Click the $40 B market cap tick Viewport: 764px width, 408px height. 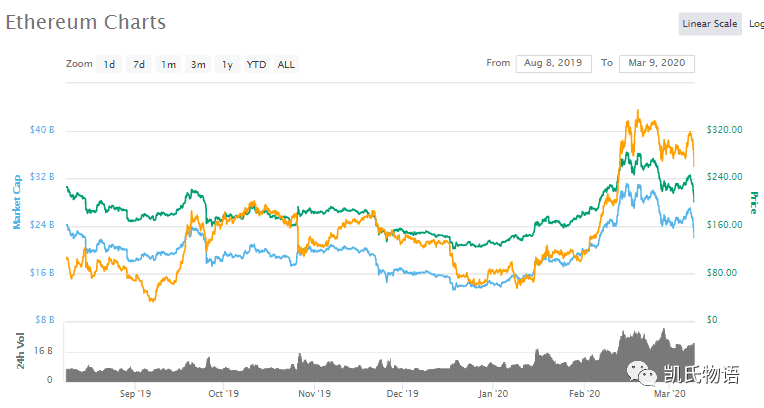click(x=42, y=130)
